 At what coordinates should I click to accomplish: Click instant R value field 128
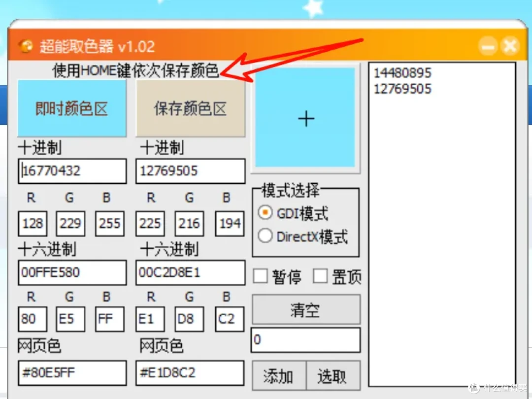tap(33, 224)
